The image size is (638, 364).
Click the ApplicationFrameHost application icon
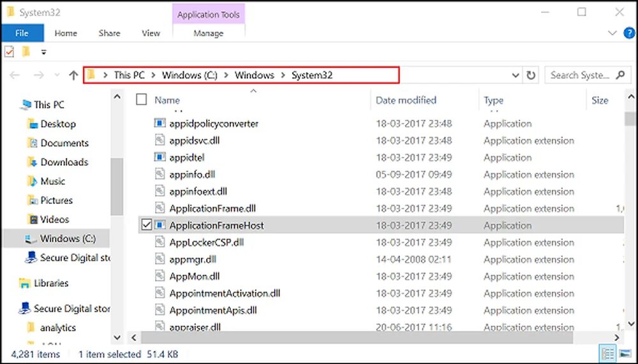point(160,225)
